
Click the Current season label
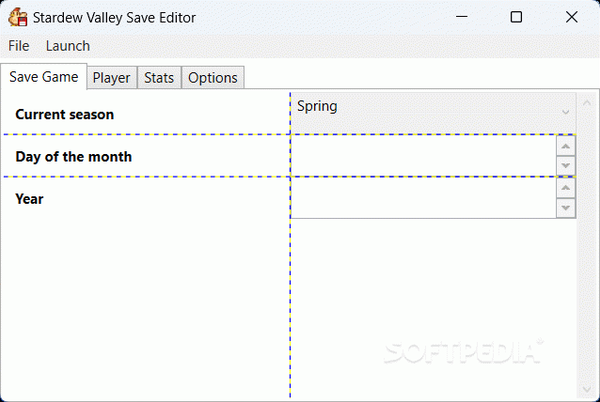tap(65, 114)
